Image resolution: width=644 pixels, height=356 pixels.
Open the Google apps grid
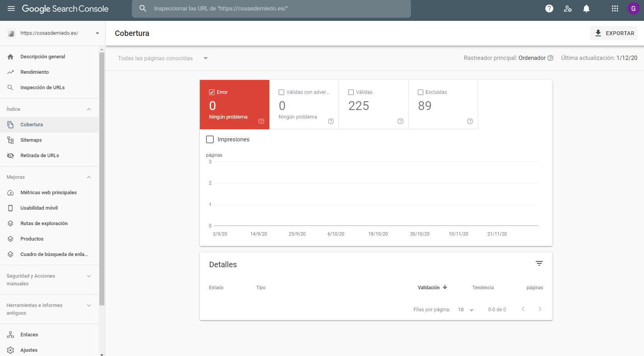point(615,8)
